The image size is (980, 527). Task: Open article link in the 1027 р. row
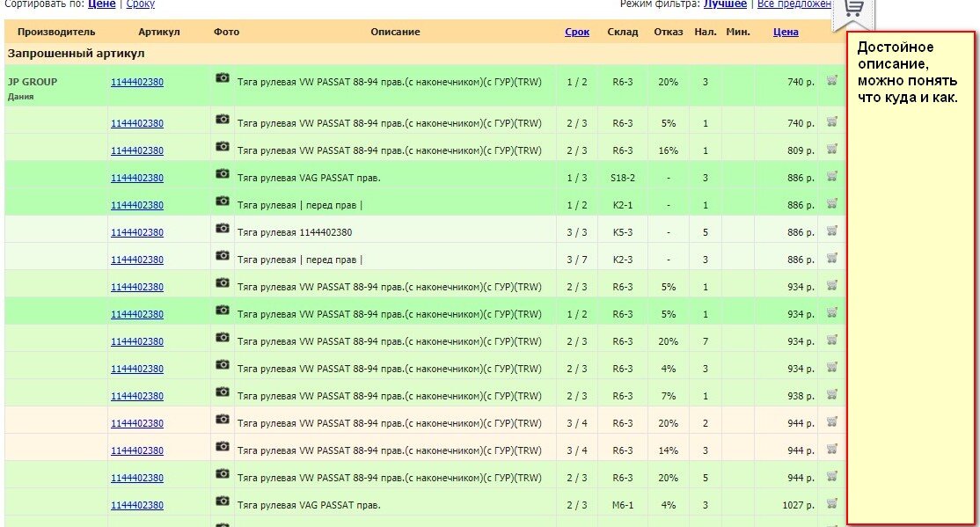pos(137,505)
